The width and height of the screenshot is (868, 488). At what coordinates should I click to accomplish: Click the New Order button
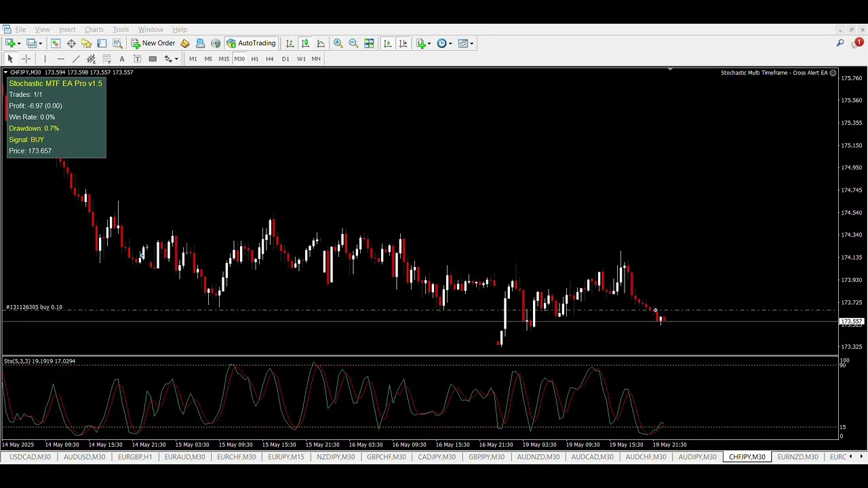153,43
